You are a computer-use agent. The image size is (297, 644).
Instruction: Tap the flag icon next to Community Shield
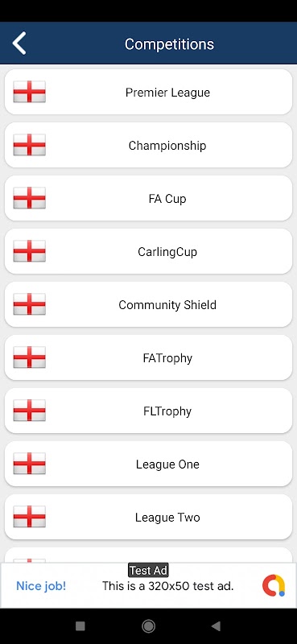[x=29, y=304]
